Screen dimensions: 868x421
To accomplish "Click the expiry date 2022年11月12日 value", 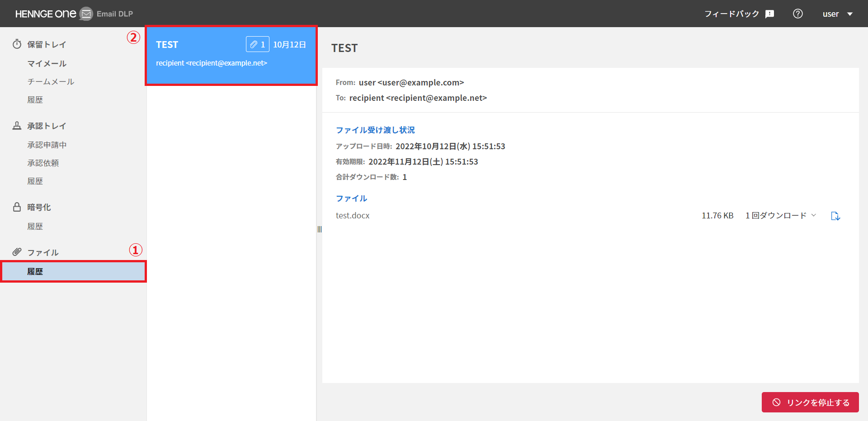I will click(423, 161).
